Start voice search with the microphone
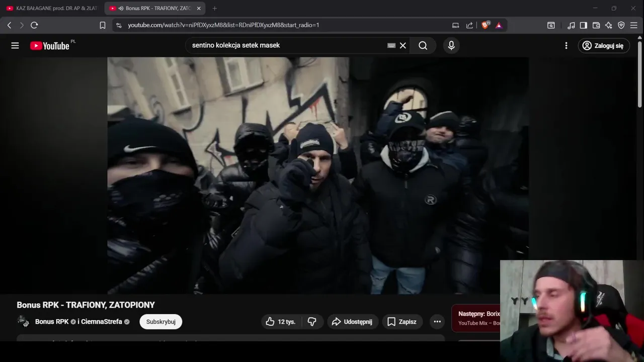This screenshot has height=362, width=644. 451,46
